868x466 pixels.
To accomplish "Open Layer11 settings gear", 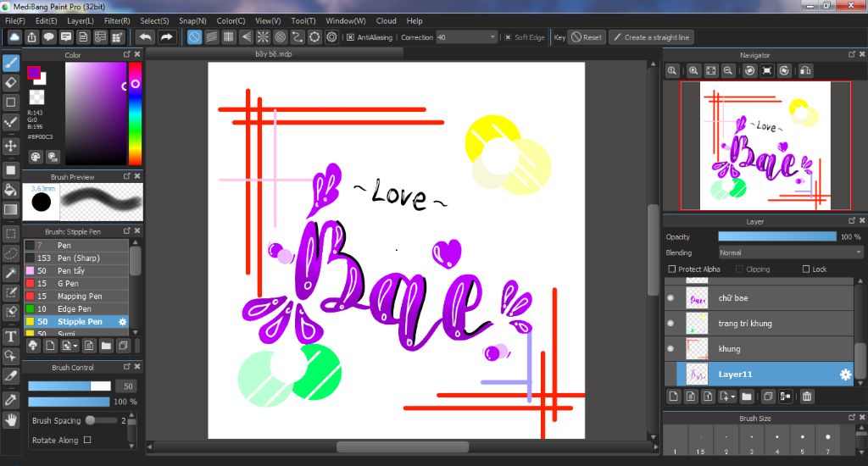I will pyautogui.click(x=845, y=374).
